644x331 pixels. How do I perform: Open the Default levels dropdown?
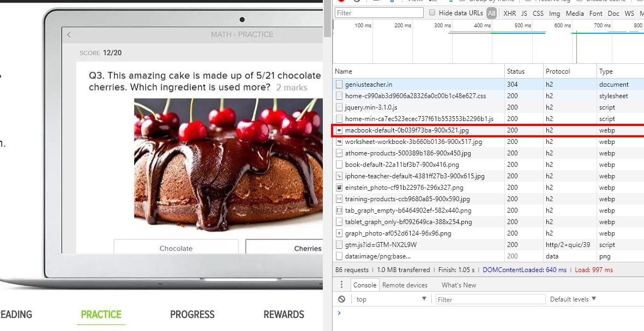tap(573, 299)
